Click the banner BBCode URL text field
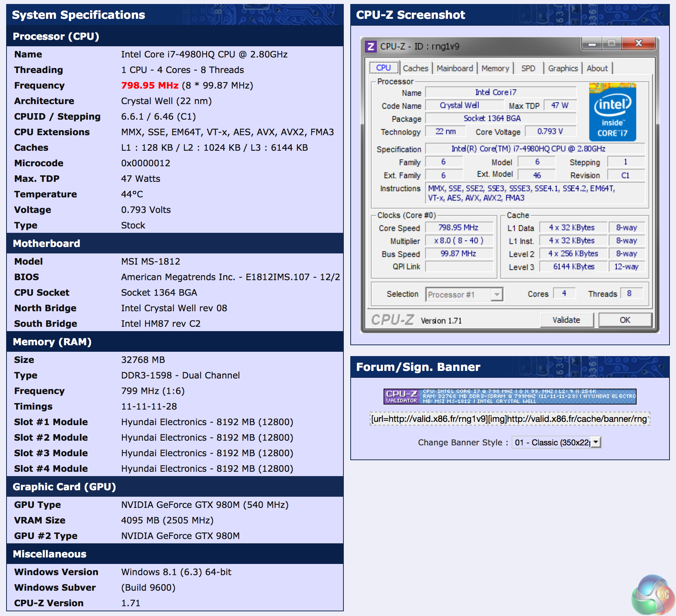Screen dimensions: 676x616 [510, 419]
